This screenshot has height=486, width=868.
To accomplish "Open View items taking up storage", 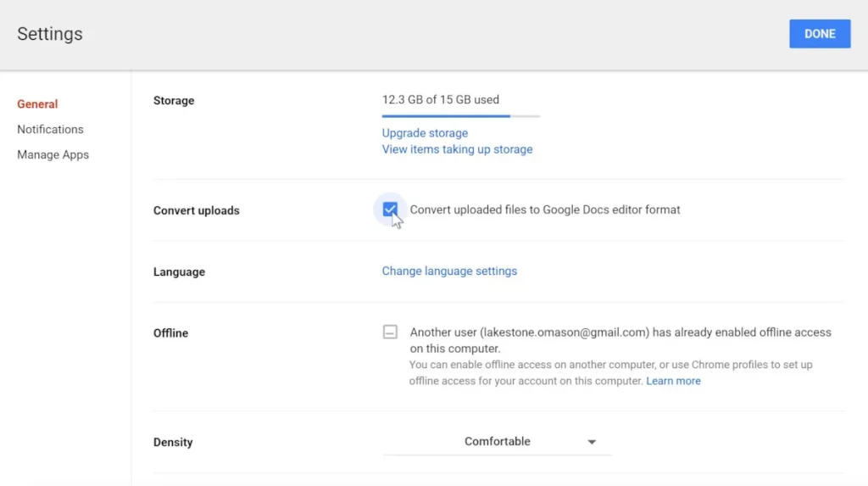I will pyautogui.click(x=457, y=149).
